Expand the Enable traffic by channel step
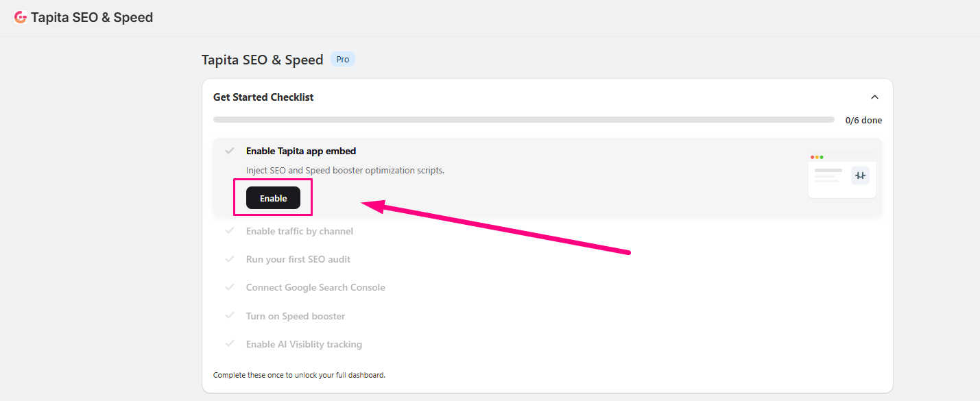Image resolution: width=980 pixels, height=401 pixels. (x=300, y=231)
